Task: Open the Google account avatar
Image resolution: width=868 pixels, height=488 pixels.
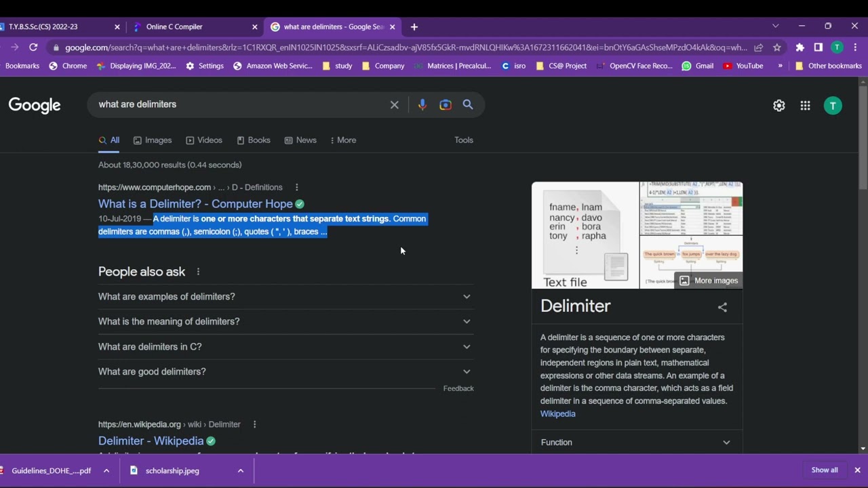Action: pos(833,106)
